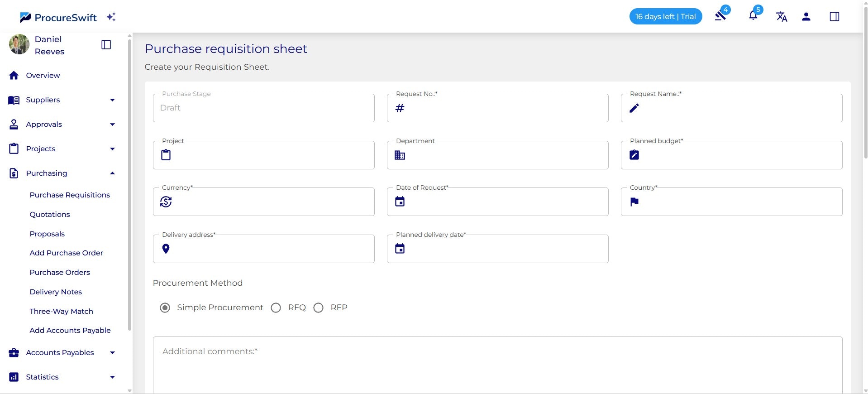
Task: Open the language translate icon
Action: (x=782, y=17)
